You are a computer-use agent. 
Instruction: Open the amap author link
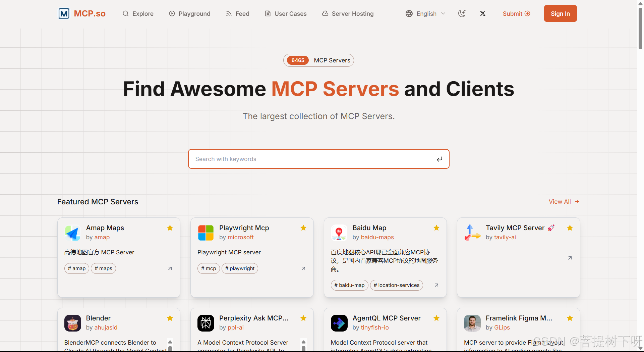point(102,237)
